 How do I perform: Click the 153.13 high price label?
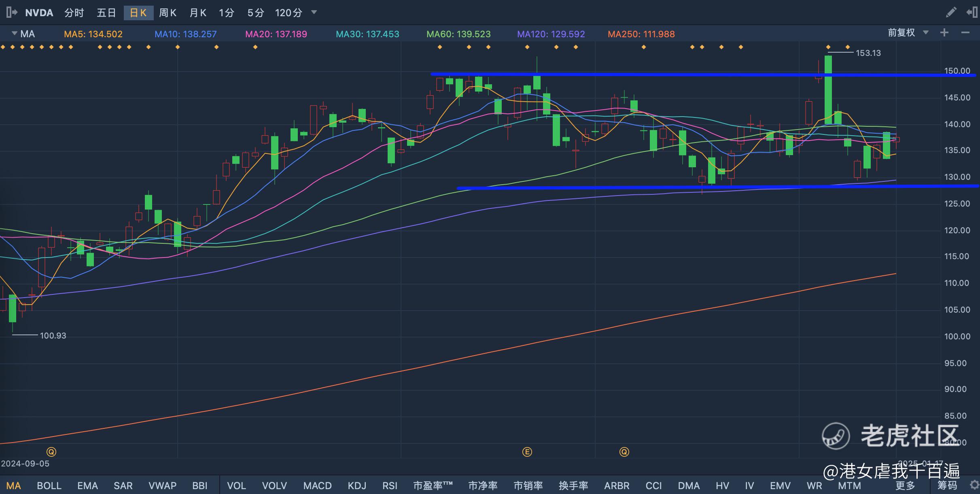click(868, 53)
